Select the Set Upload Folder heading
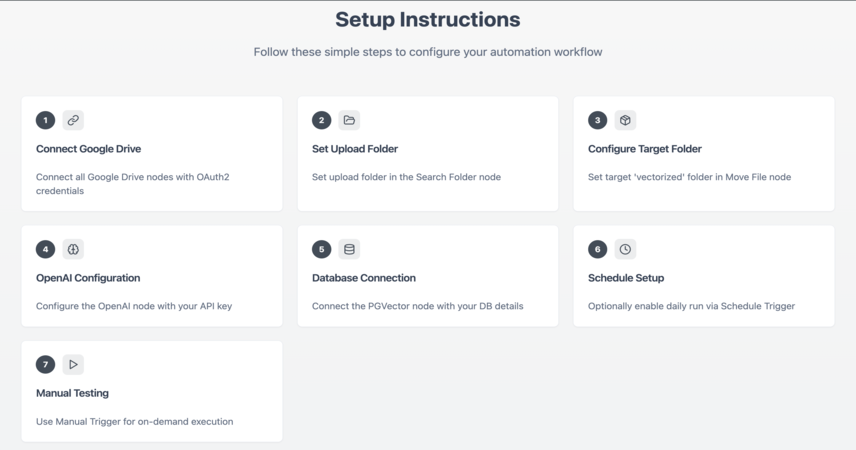Screen dimensions: 856x450 click(x=355, y=149)
